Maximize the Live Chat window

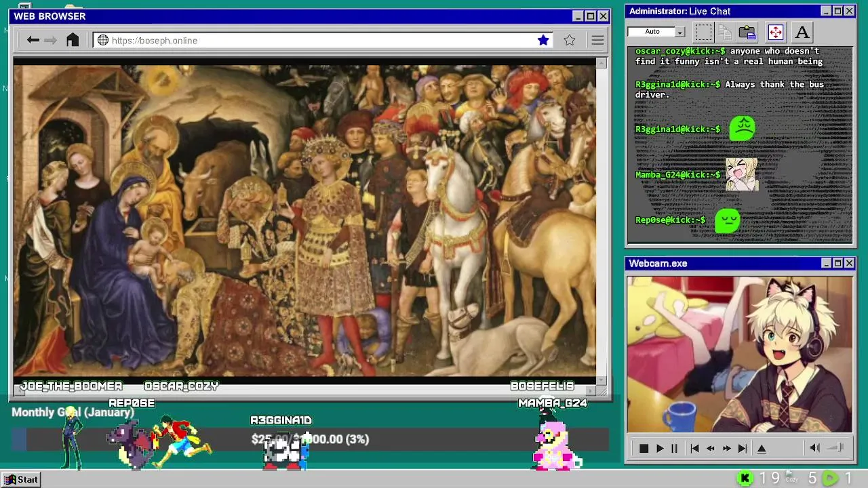[837, 11]
